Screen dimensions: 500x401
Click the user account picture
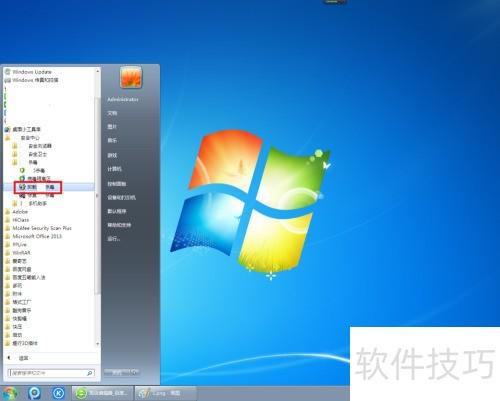(x=131, y=77)
